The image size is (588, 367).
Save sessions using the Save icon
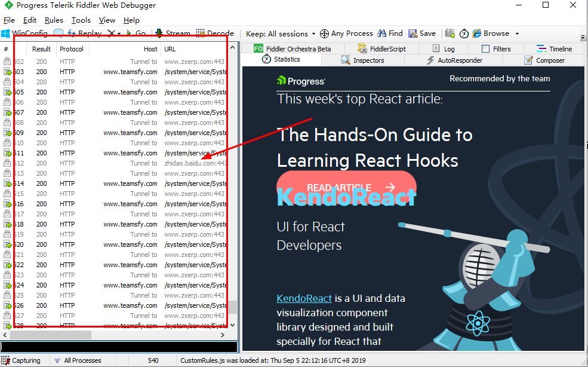(413, 33)
